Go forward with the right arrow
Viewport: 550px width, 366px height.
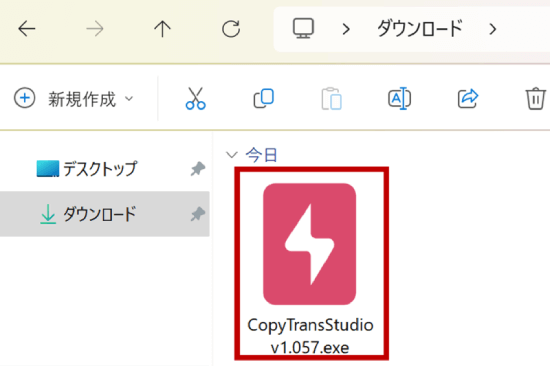[x=95, y=29]
